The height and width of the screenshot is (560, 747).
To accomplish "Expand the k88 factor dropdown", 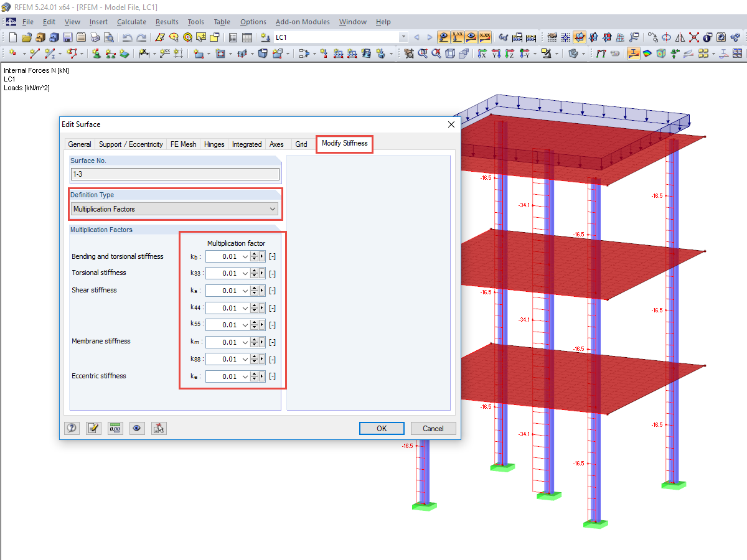I will click(x=245, y=359).
